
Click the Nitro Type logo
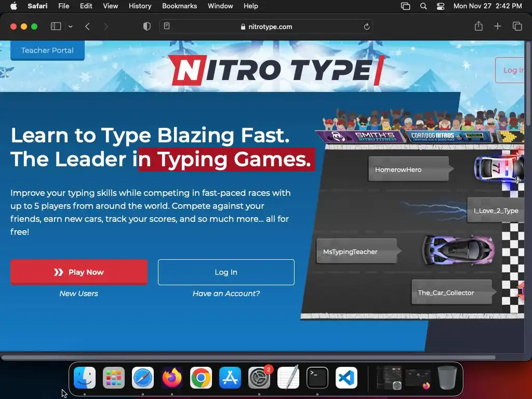tap(276, 71)
